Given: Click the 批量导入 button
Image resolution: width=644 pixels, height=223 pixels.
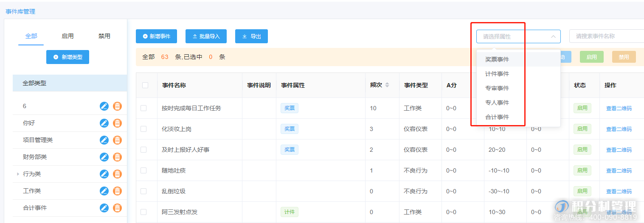Looking at the screenshot, I should click(206, 36).
